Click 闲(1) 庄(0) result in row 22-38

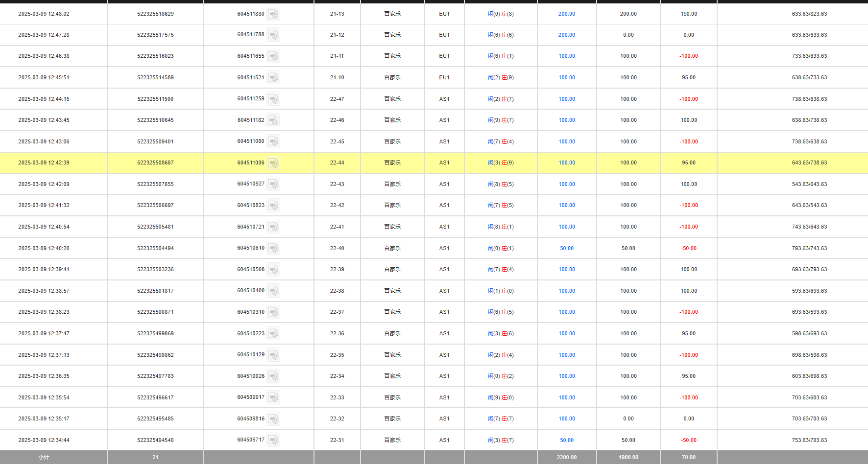click(501, 291)
